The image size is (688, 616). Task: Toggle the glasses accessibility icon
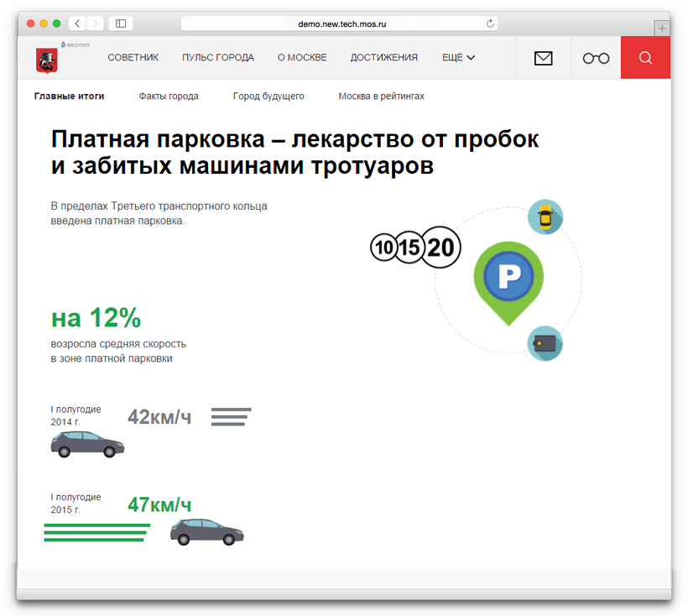pos(596,58)
